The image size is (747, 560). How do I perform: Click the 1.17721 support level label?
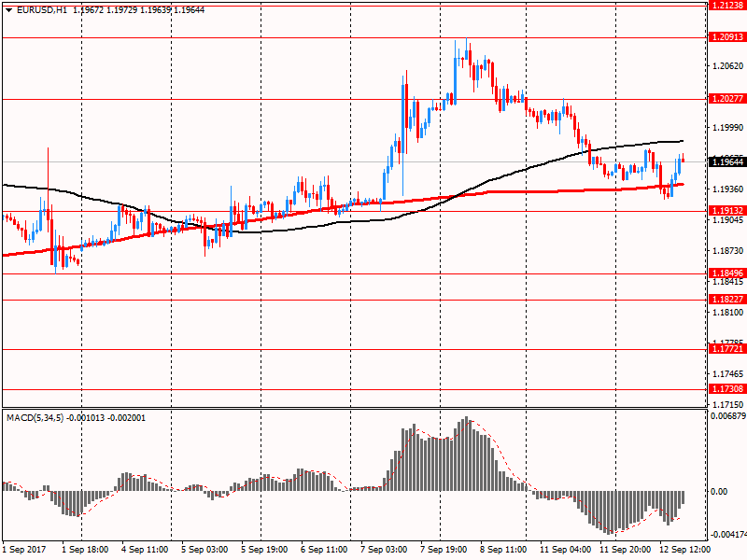[x=727, y=349]
